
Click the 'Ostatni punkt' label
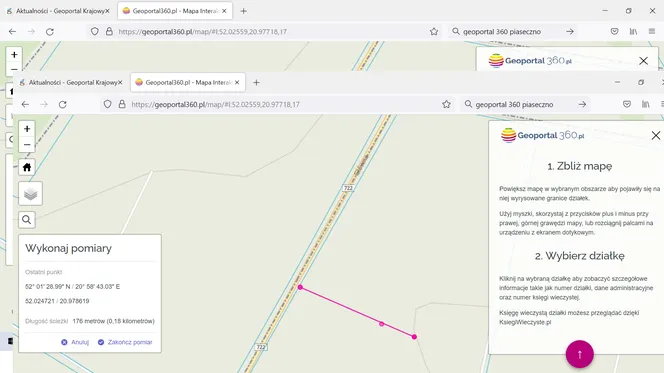tap(44, 272)
